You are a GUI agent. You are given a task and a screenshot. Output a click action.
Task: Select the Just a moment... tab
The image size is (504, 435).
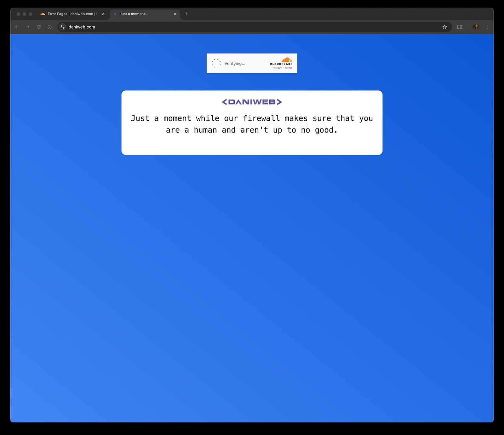[145, 14]
